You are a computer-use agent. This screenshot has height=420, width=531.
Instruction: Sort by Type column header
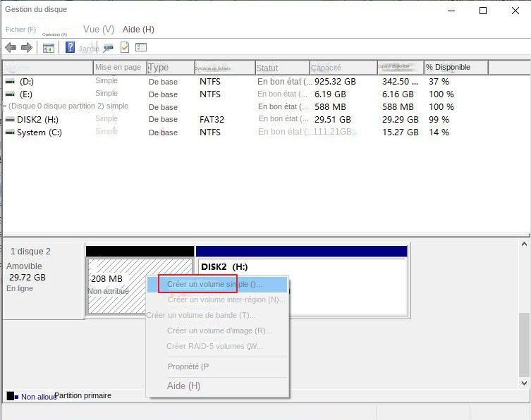[171, 68]
